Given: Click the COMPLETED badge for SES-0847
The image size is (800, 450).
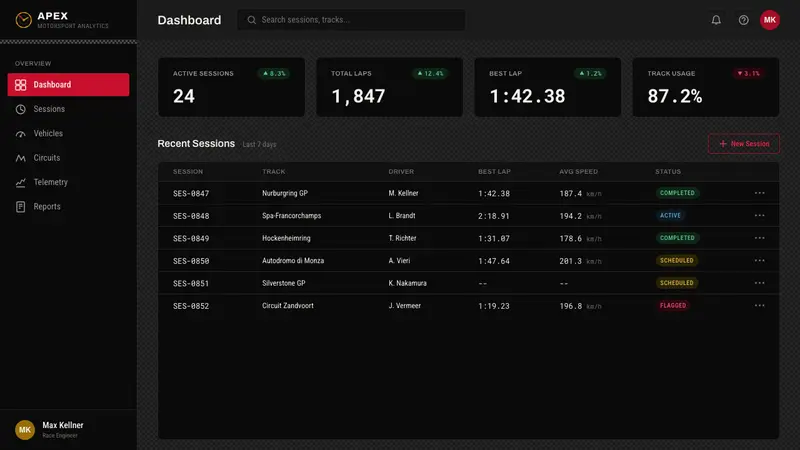Looking at the screenshot, I should [x=677, y=193].
